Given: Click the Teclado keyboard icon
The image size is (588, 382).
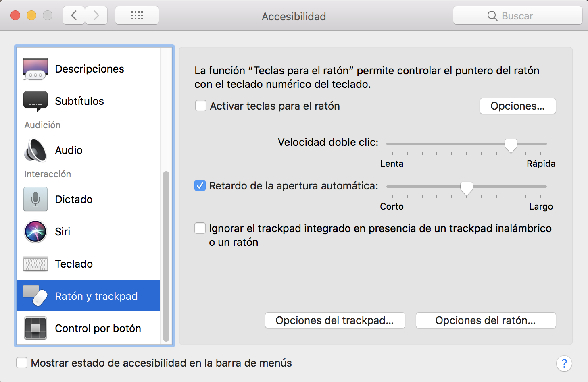Looking at the screenshot, I should (35, 264).
